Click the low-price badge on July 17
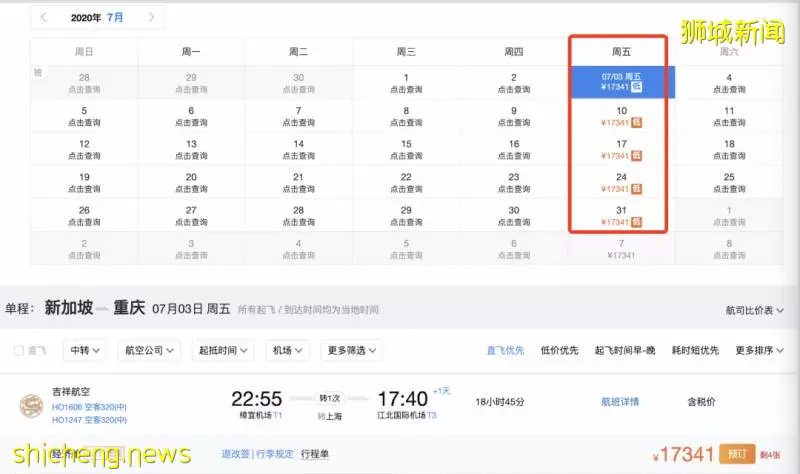 pyautogui.click(x=636, y=156)
